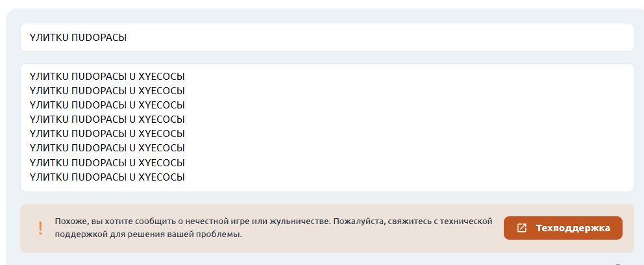The image size is (644, 265).
Task: Click the word Техподдержка on the orange button
Action: (573, 228)
